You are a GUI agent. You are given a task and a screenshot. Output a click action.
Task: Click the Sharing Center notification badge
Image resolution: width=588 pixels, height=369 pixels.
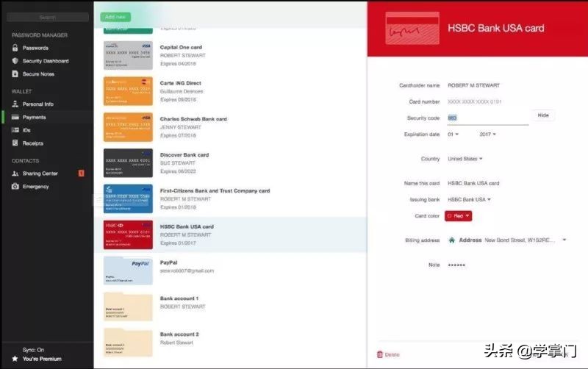(x=81, y=173)
